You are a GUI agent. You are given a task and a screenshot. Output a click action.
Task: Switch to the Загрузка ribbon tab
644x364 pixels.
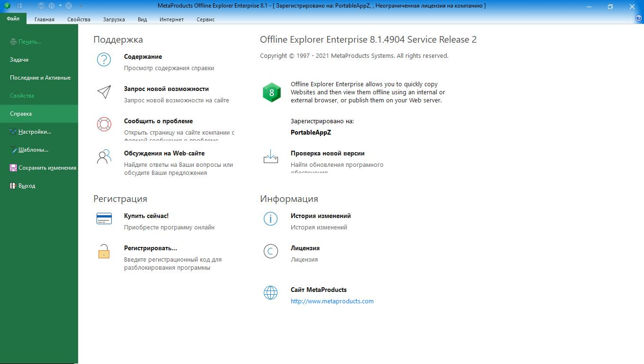click(x=114, y=19)
